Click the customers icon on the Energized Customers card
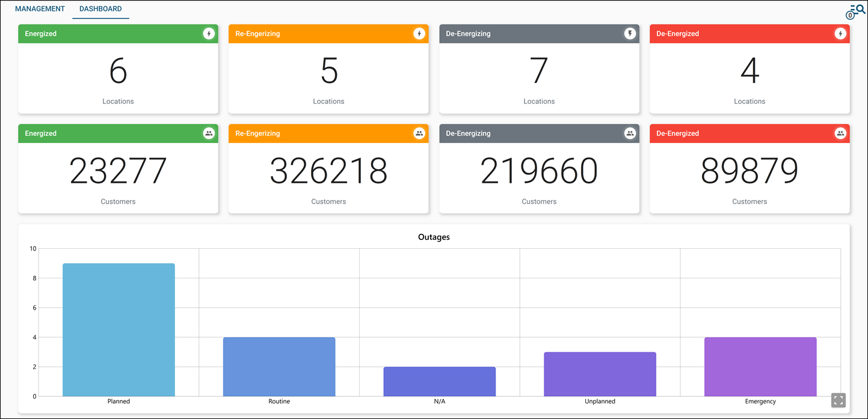The width and height of the screenshot is (868, 419). (x=209, y=133)
